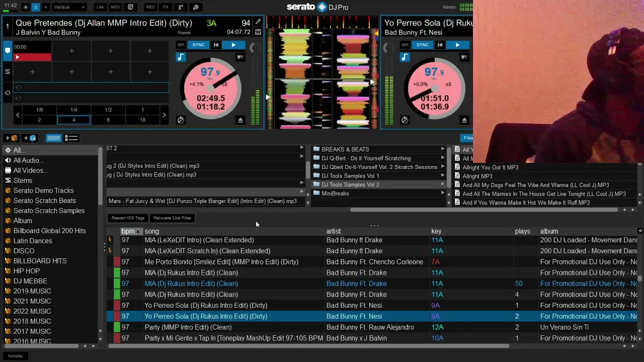Image resolution: width=644 pixels, height=362 pixels.
Task: Open the Stems crate
Action: (x=23, y=180)
